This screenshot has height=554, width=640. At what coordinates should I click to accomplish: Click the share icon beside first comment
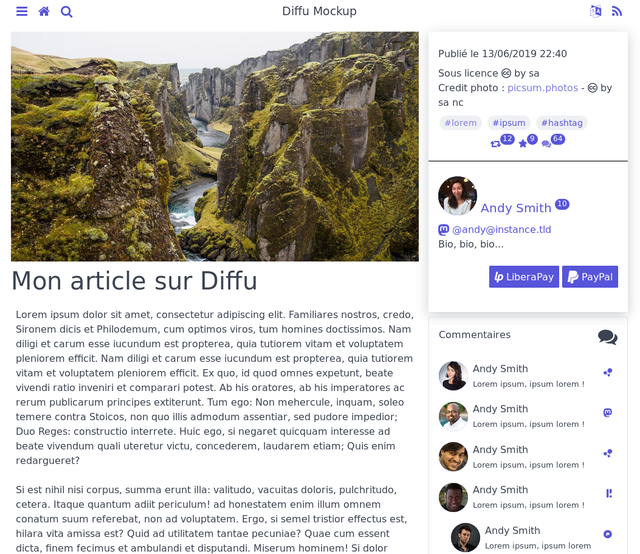coord(607,372)
